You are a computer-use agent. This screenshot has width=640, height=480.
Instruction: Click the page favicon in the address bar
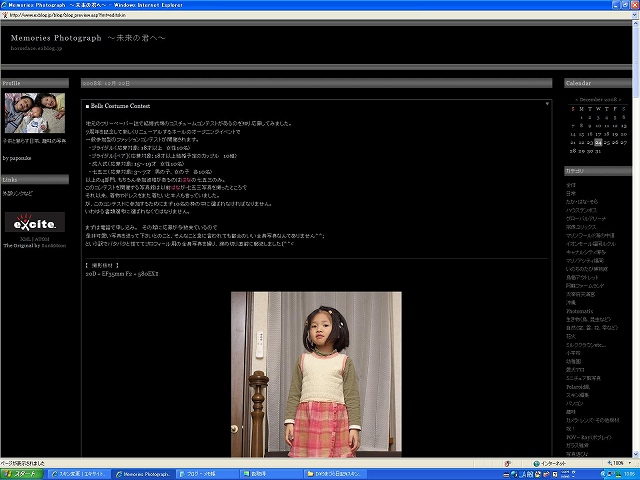tap(4, 15)
